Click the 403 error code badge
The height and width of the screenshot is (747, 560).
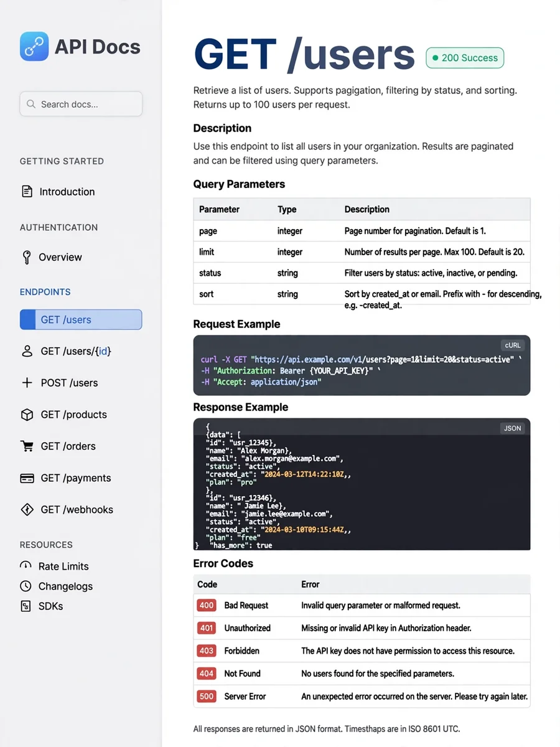207,651
